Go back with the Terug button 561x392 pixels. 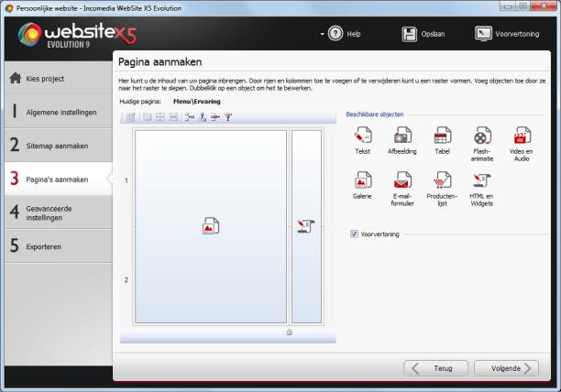click(x=435, y=368)
